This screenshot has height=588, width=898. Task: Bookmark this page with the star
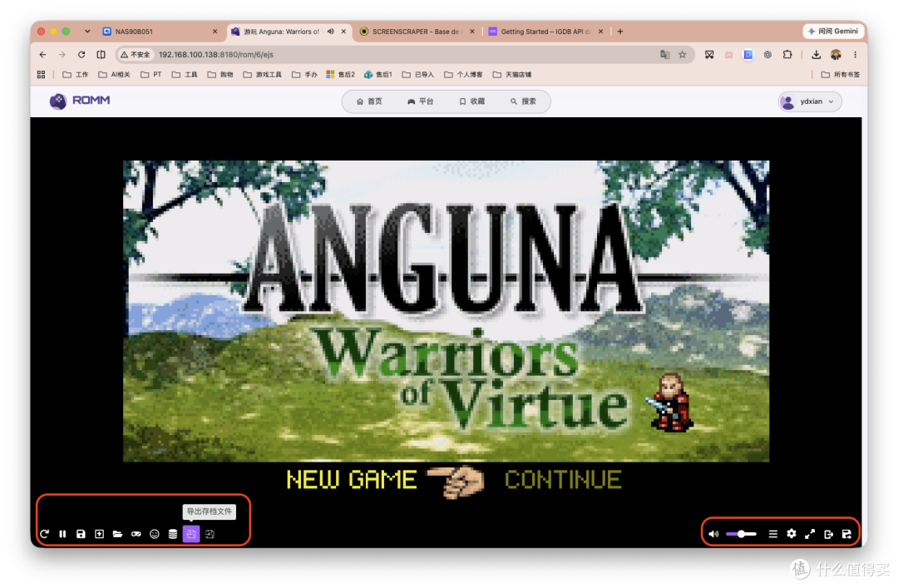pos(682,54)
